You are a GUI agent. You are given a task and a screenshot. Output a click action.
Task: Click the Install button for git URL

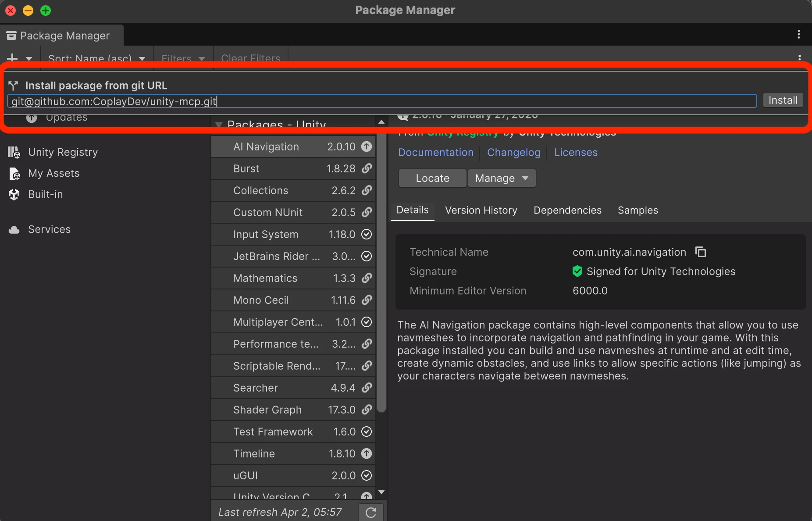pos(783,100)
